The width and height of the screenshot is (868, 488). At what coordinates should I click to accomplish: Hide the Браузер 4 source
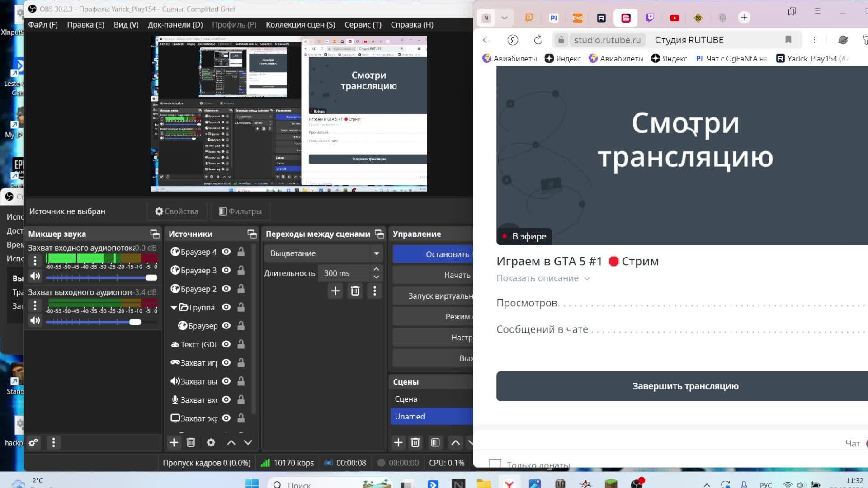(x=226, y=252)
